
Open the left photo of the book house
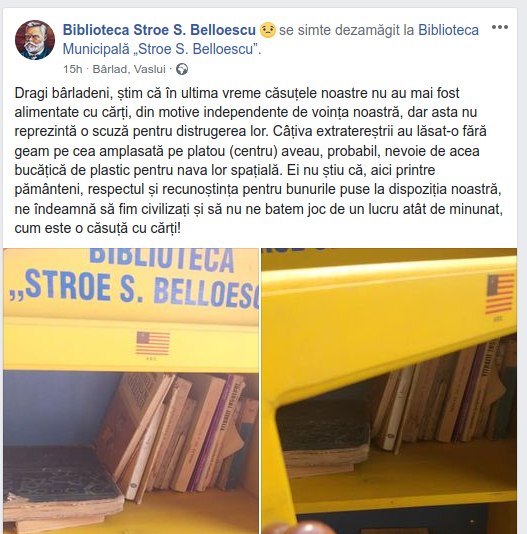pos(131,391)
